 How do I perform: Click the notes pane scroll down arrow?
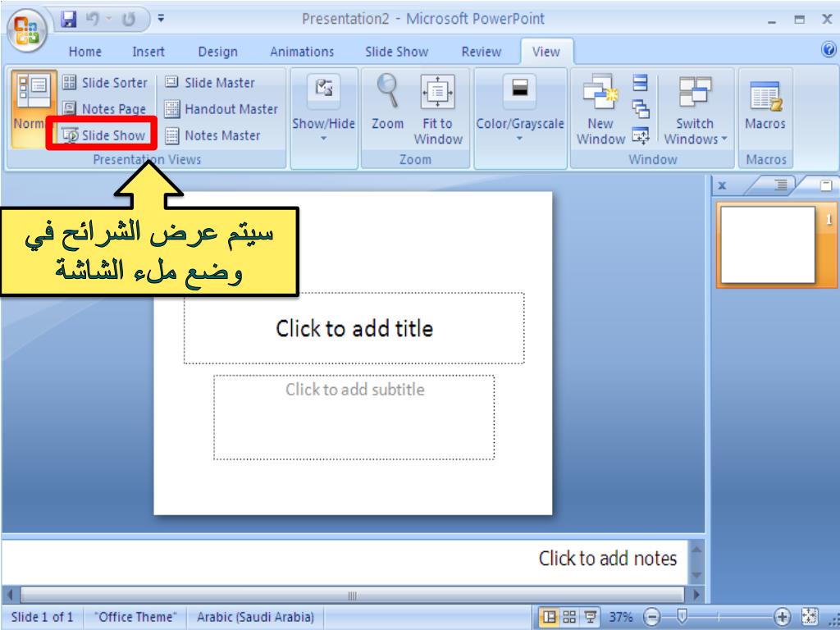click(696, 575)
